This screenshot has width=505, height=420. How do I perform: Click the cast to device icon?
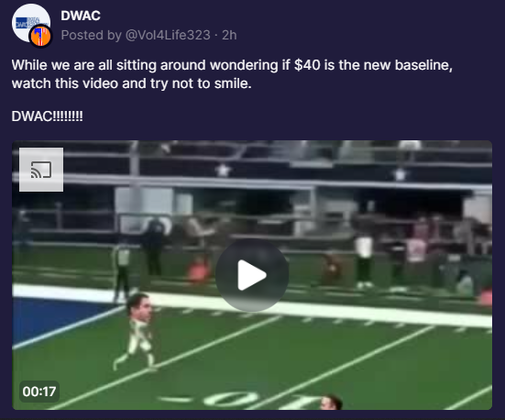click(41, 170)
